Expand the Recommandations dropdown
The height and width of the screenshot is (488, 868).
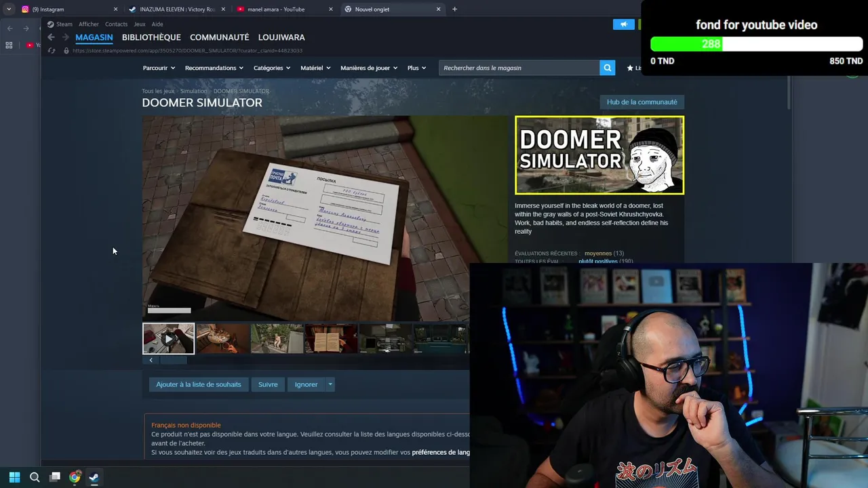pos(214,68)
